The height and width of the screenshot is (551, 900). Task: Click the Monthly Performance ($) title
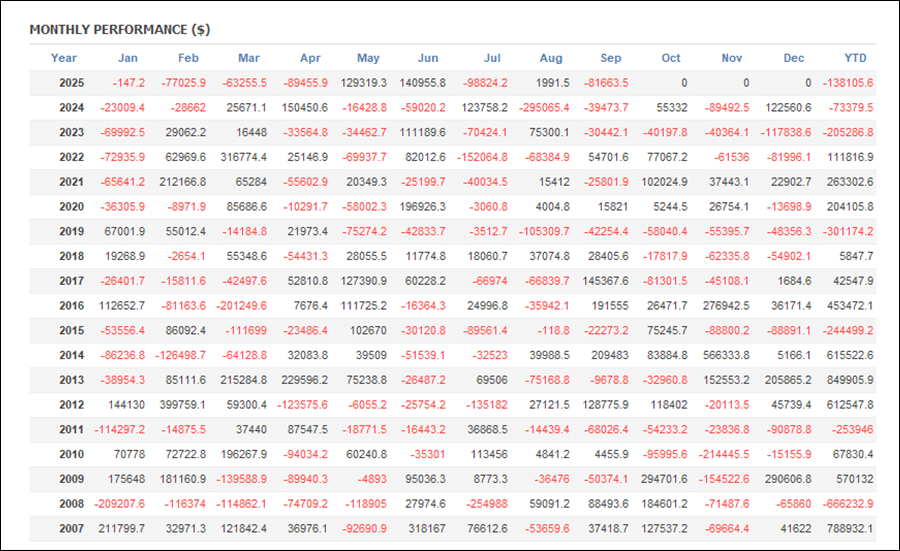point(119,30)
